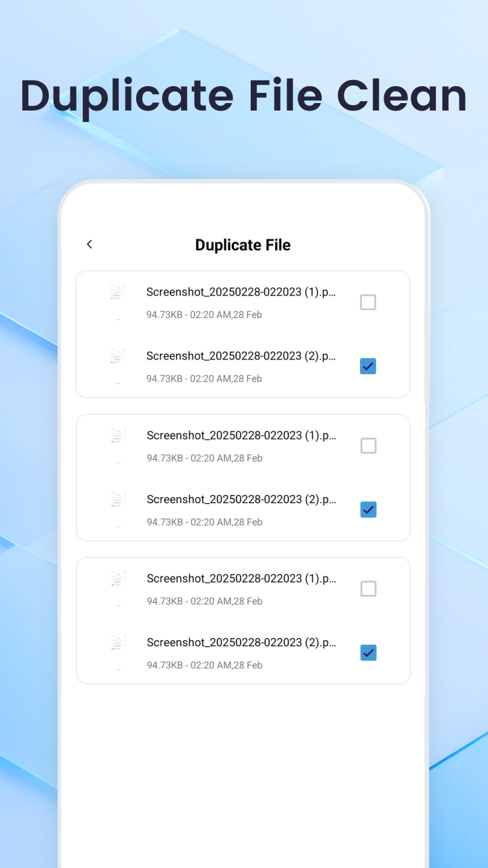Image resolution: width=488 pixels, height=868 pixels.
Task: Tap third group's (2) screenshot file name
Action: 241,642
